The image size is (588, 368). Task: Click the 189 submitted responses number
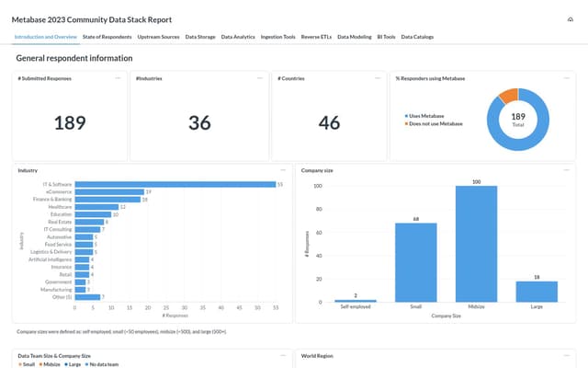[x=70, y=122]
